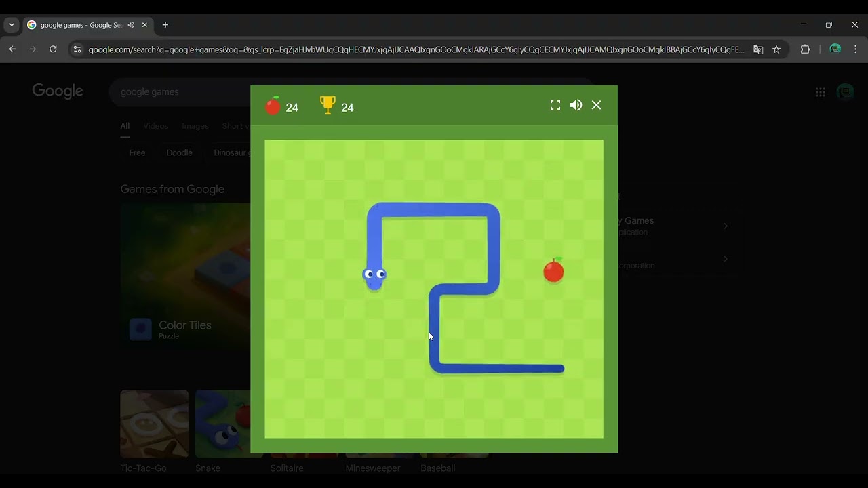Go back to the previous page
Screen dimensions: 868x488
pyautogui.click(x=13, y=49)
